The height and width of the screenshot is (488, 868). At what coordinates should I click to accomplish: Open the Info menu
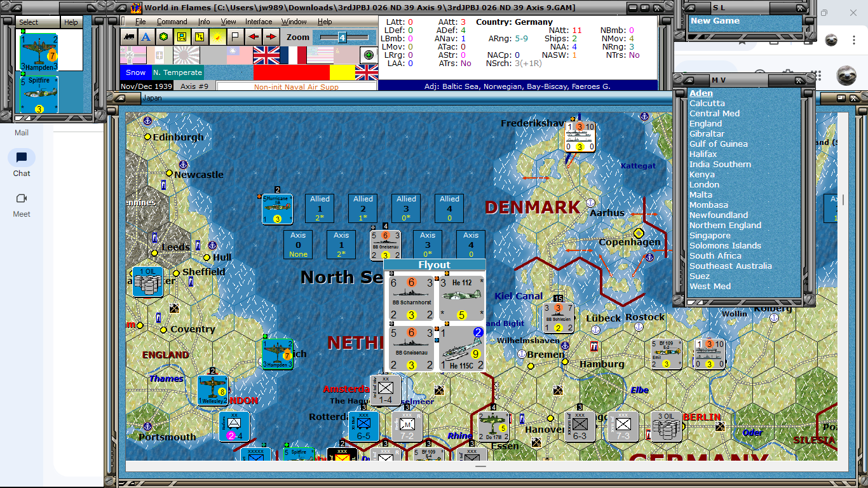pos(204,22)
